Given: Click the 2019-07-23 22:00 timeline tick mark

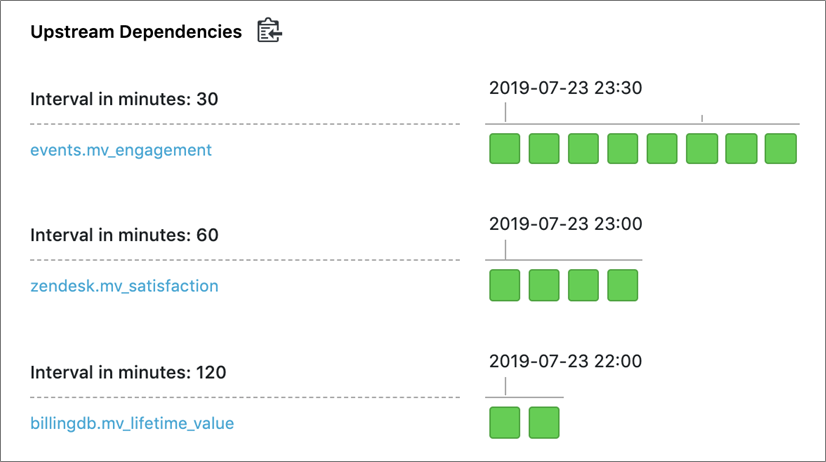Looking at the screenshot, I should tap(505, 387).
